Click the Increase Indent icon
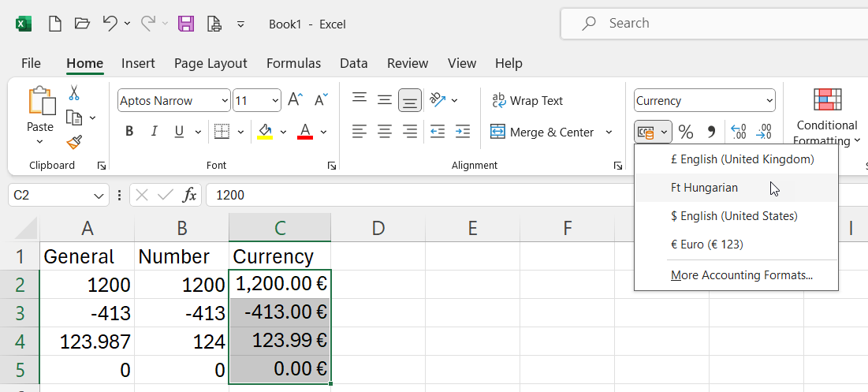868x392 pixels. coord(463,132)
